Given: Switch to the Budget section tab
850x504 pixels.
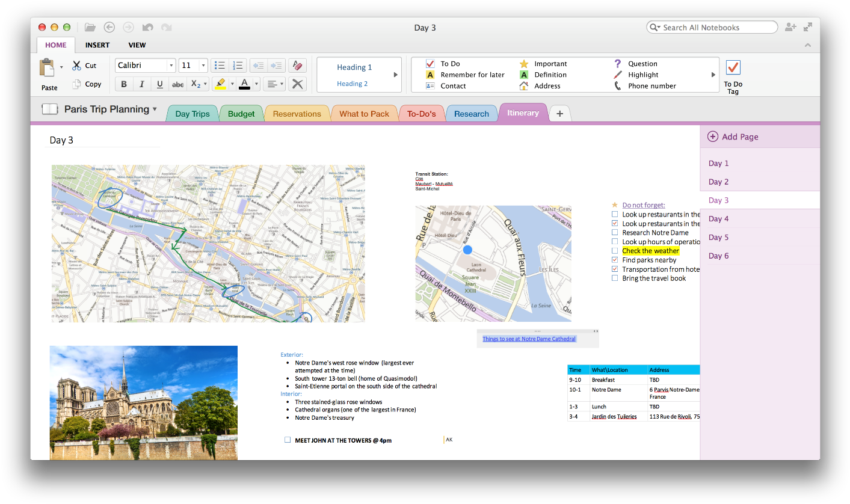Looking at the screenshot, I should tap(241, 113).
